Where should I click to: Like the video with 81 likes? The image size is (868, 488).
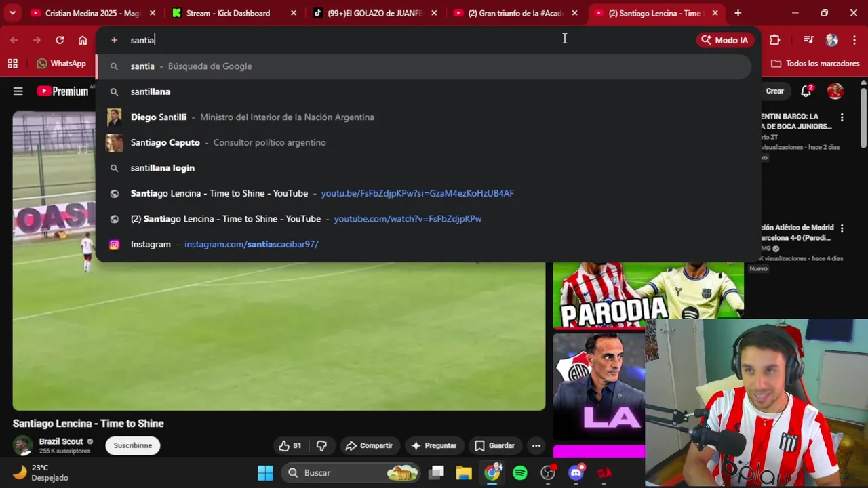(290, 445)
